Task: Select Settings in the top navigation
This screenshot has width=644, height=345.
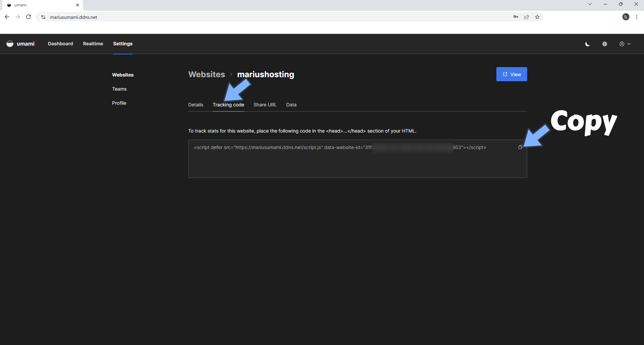Action: pyautogui.click(x=123, y=44)
